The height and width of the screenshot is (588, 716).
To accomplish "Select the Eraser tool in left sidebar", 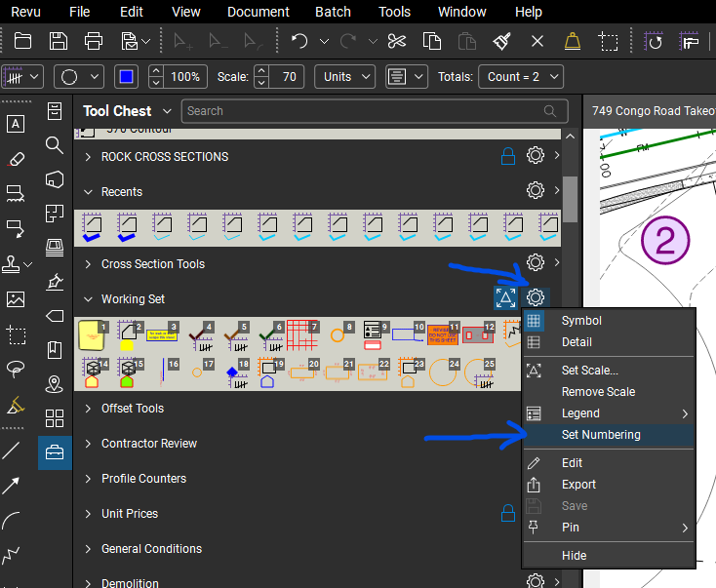I will [x=16, y=159].
